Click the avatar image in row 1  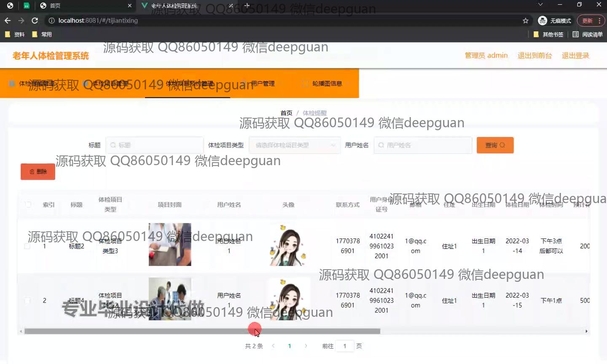click(x=288, y=245)
